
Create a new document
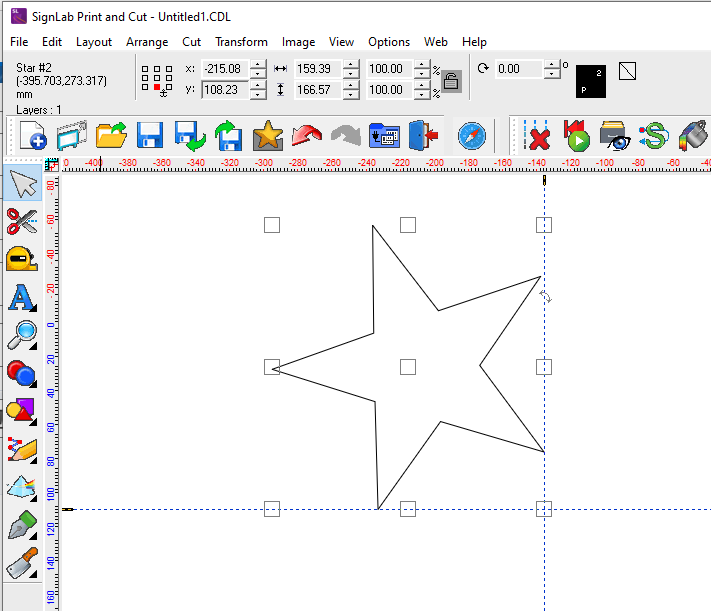33,136
